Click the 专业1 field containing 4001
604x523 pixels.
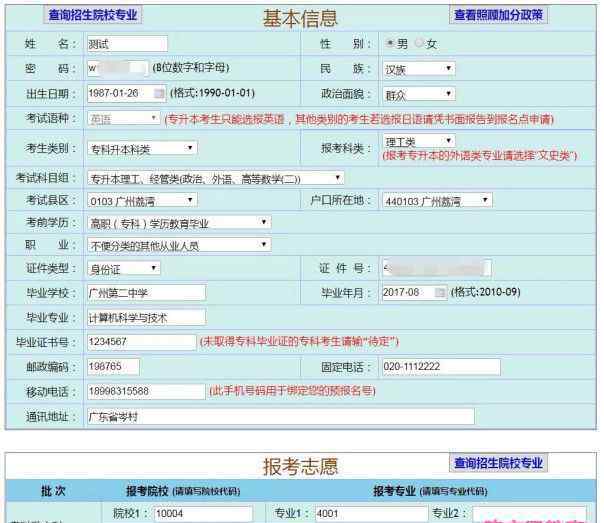pyautogui.click(x=371, y=514)
